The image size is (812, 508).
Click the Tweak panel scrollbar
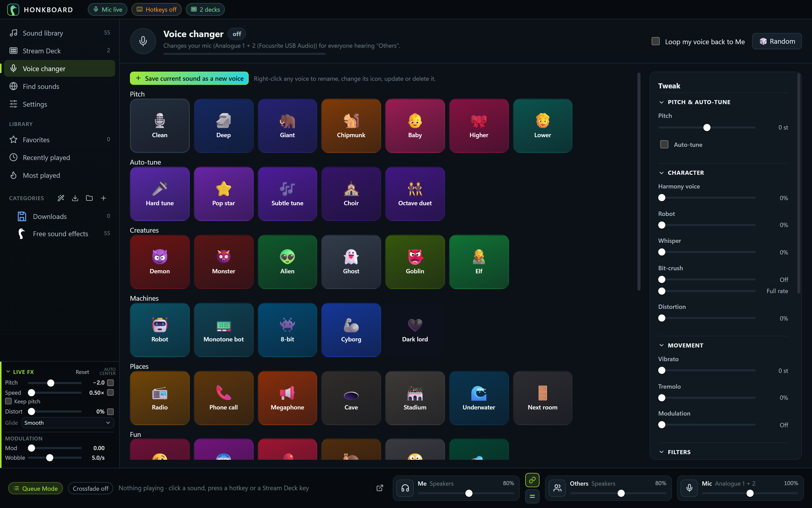point(799,184)
